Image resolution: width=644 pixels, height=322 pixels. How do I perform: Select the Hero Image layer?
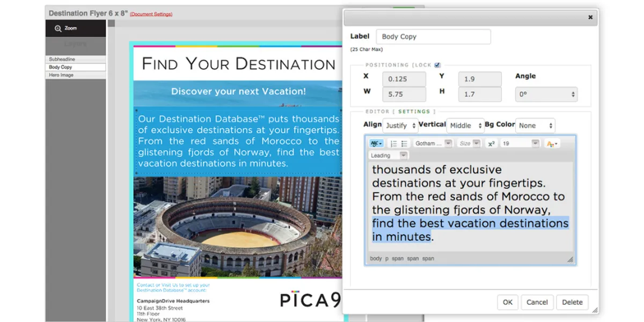click(75, 75)
